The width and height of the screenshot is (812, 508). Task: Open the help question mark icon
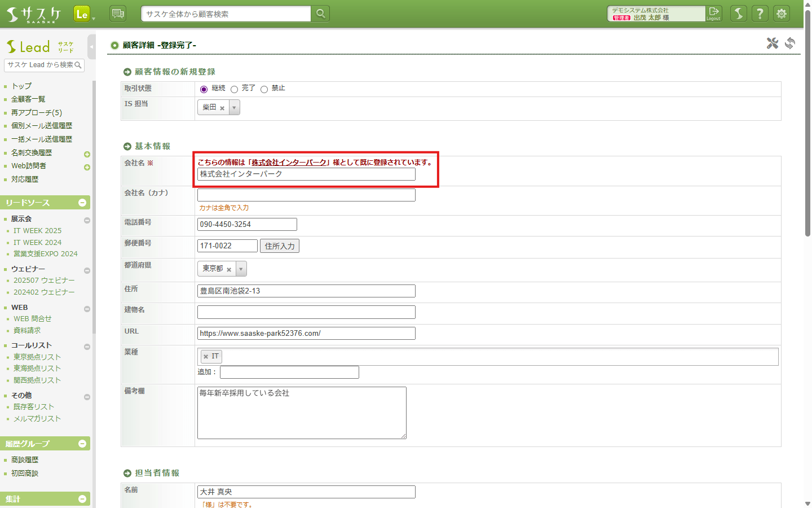tap(760, 14)
